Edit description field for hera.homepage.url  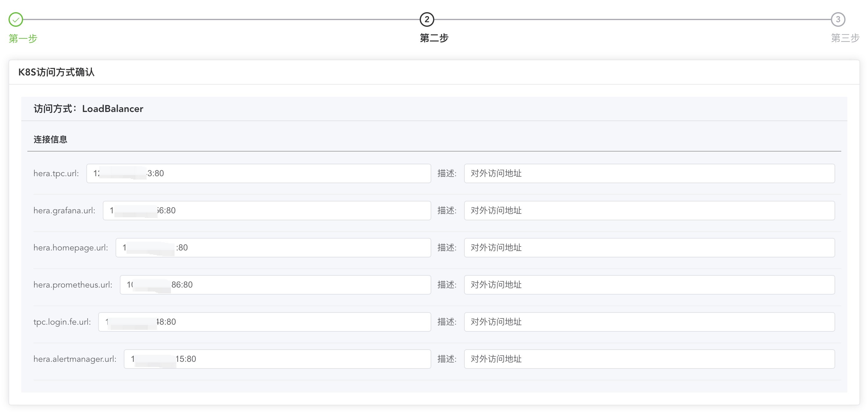pos(649,247)
